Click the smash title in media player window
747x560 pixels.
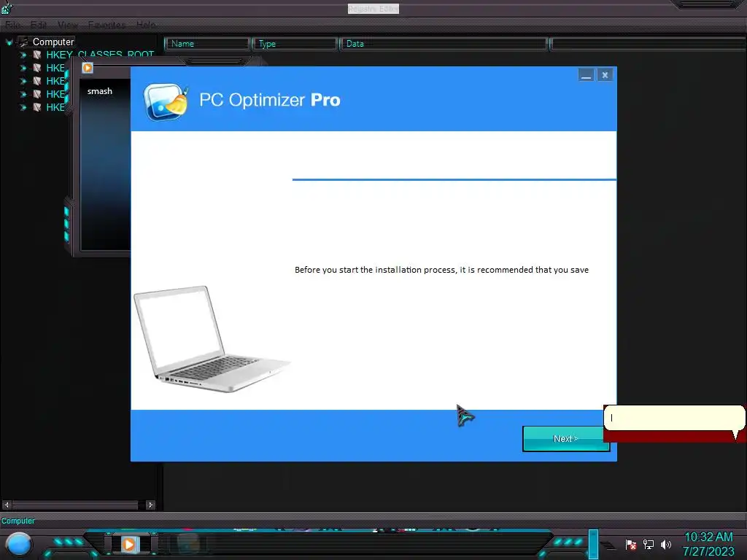99,91
